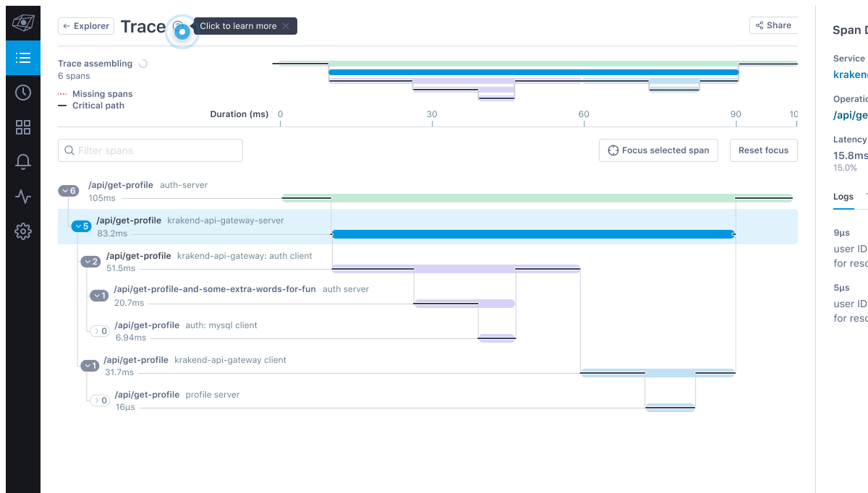Viewport: 868px width, 493px height.
Task: Open the activity pulse icon in sidebar
Action: (x=23, y=197)
